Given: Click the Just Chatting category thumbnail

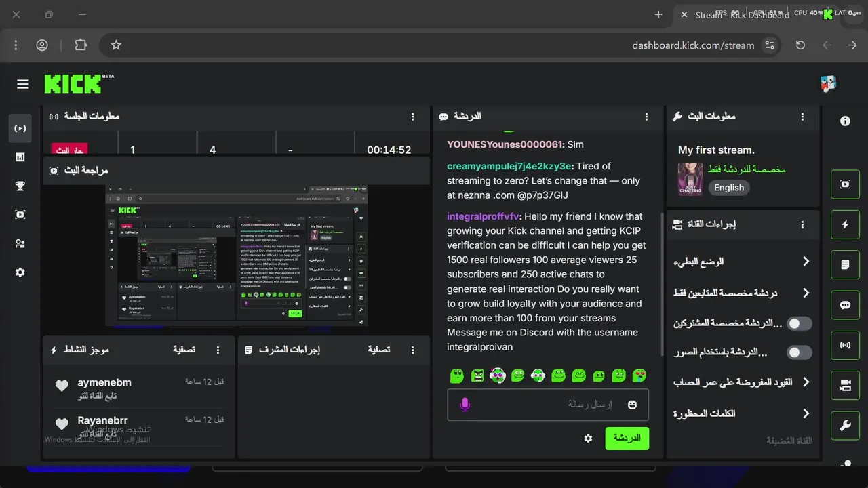Looking at the screenshot, I should (690, 179).
